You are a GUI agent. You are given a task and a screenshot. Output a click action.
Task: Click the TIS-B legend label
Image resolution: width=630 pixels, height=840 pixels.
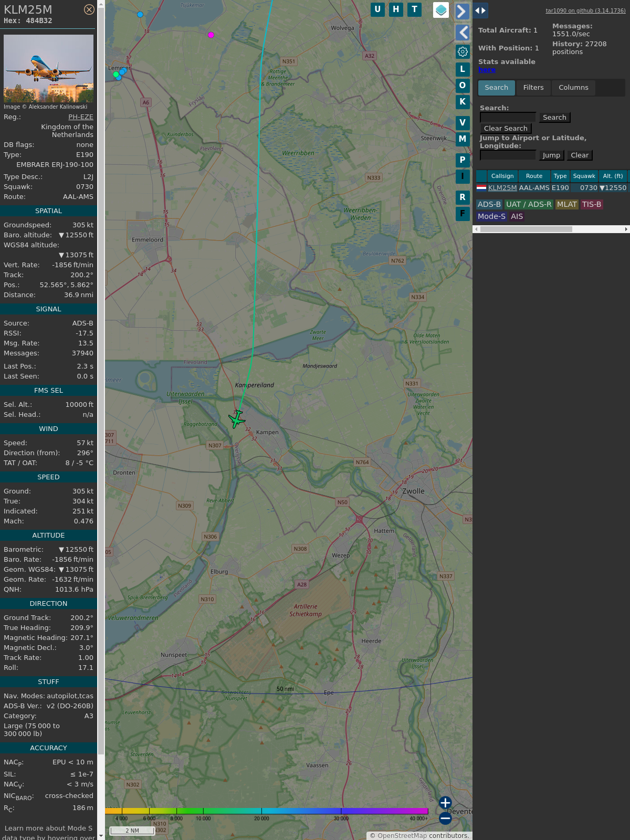[x=592, y=205]
